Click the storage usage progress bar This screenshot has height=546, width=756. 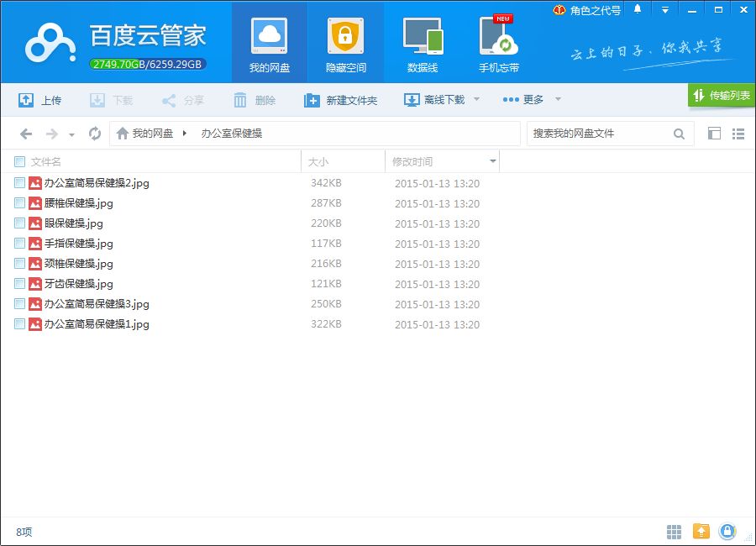147,64
